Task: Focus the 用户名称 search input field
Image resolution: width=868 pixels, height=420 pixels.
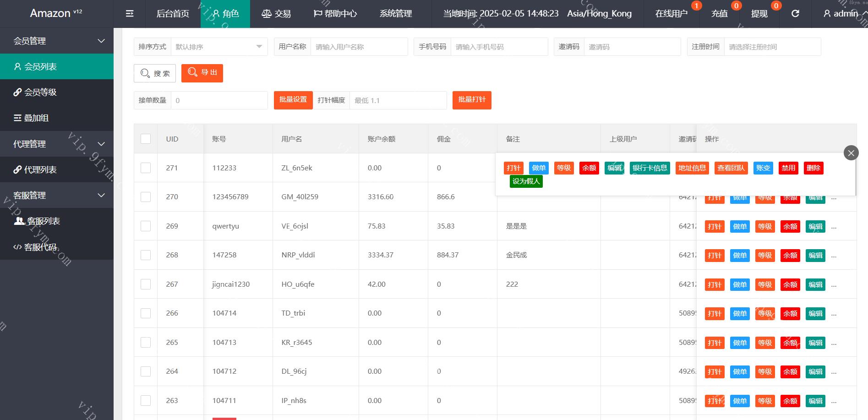Action: pos(359,47)
